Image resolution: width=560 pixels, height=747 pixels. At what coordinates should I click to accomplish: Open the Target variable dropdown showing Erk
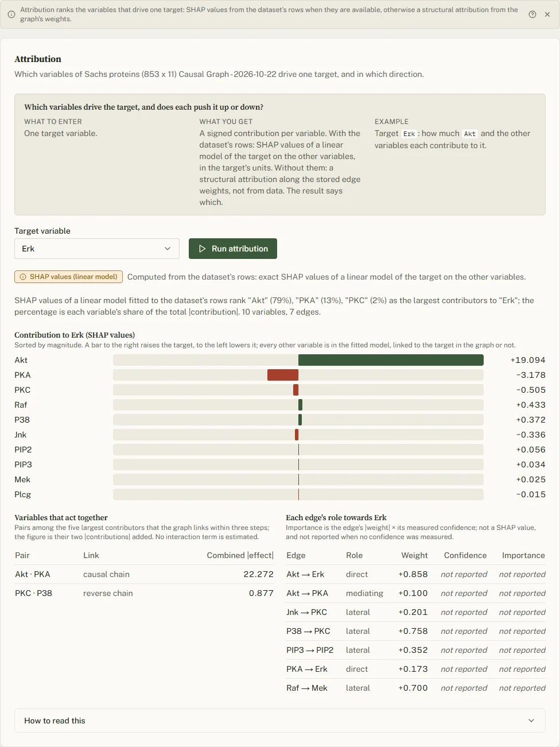click(x=97, y=249)
